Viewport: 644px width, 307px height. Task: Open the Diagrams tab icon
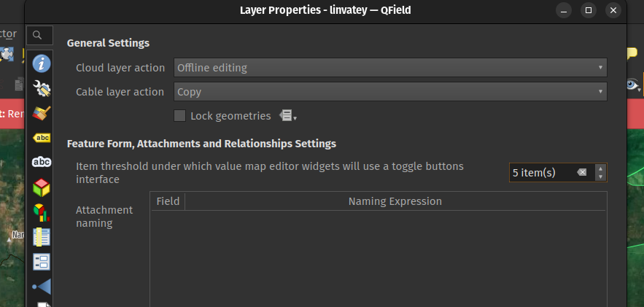tap(42, 212)
